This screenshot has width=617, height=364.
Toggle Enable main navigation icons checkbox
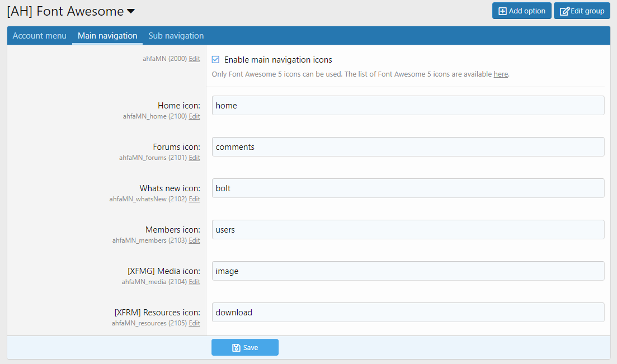click(215, 59)
